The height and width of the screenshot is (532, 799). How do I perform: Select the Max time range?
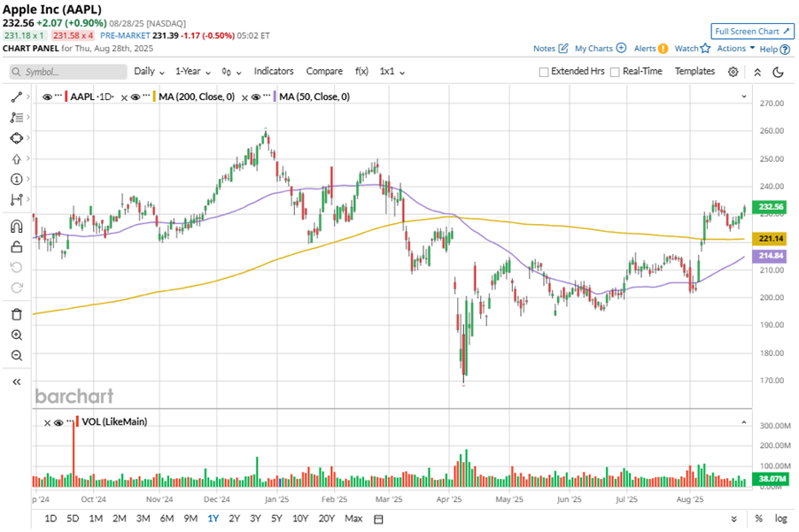coord(353,519)
